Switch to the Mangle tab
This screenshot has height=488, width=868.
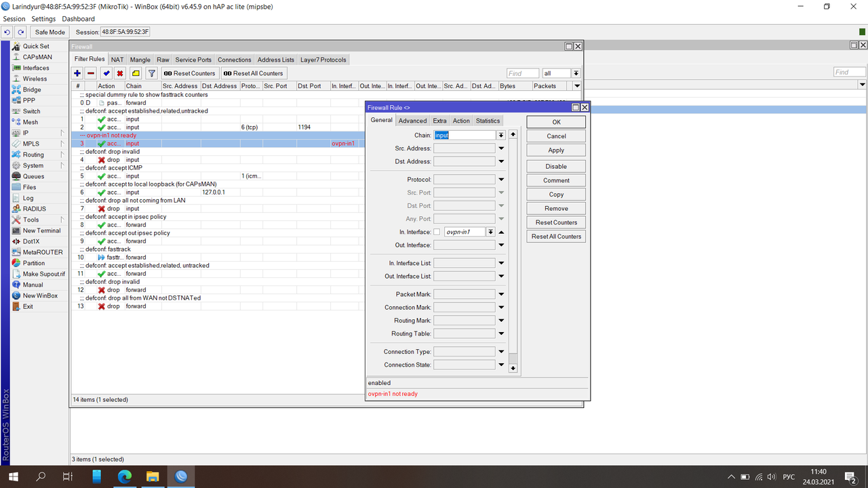click(140, 60)
